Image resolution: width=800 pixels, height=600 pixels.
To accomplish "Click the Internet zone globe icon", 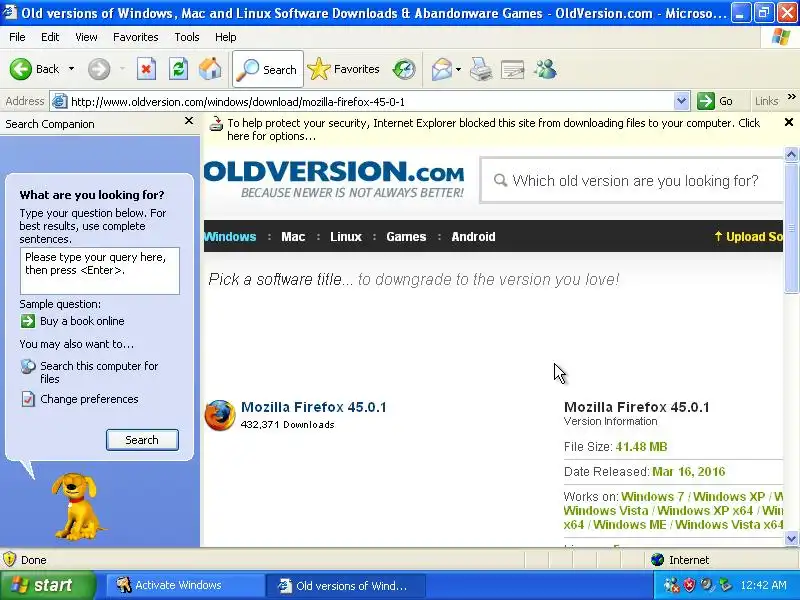I will [658, 560].
